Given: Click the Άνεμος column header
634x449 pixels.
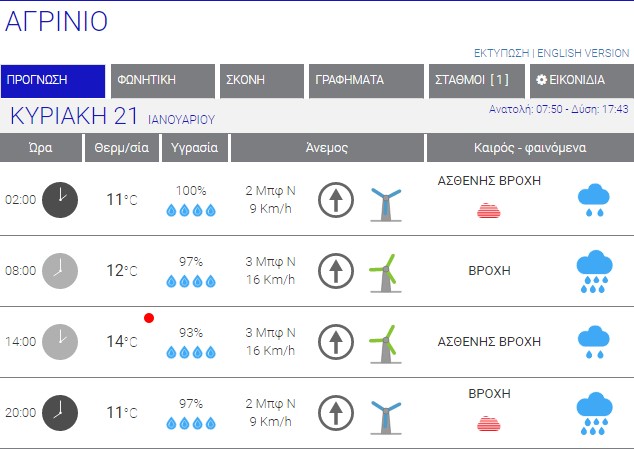Looking at the screenshot, I should pyautogui.click(x=327, y=148).
